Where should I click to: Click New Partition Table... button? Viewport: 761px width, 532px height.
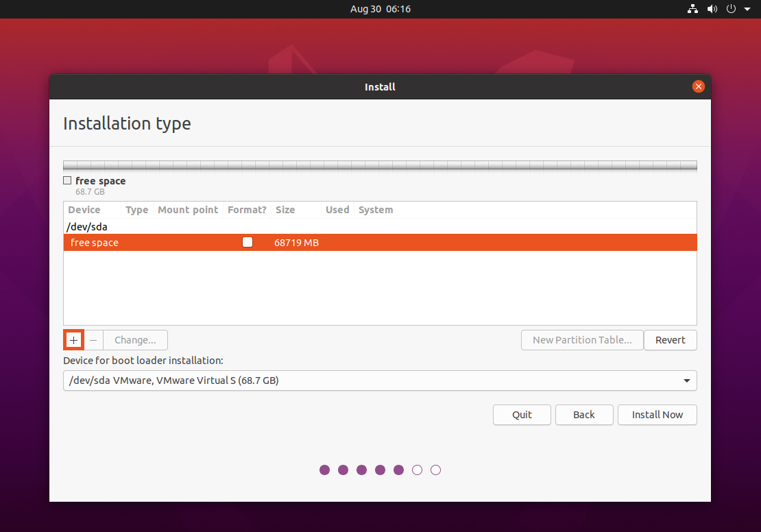tap(582, 340)
